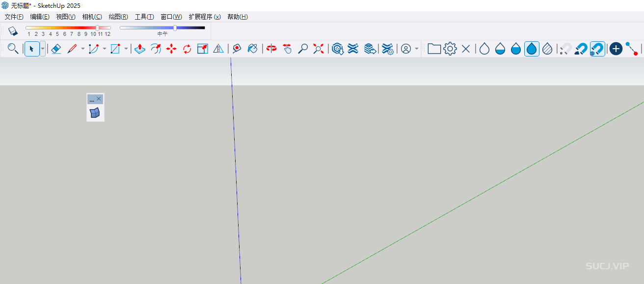Expand the Arc tool dropdown arrow
This screenshot has height=284, width=644.
104,49
